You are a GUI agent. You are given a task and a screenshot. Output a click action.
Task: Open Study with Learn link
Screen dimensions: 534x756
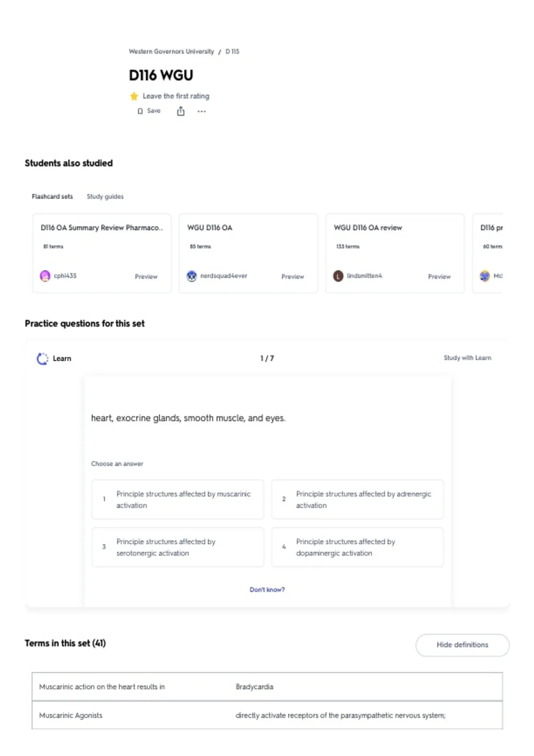coord(467,358)
